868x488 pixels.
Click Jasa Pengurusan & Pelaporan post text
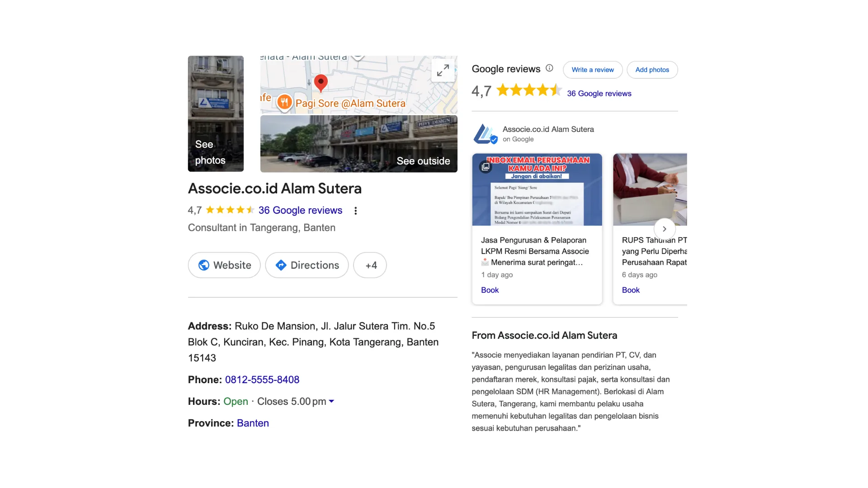535,251
